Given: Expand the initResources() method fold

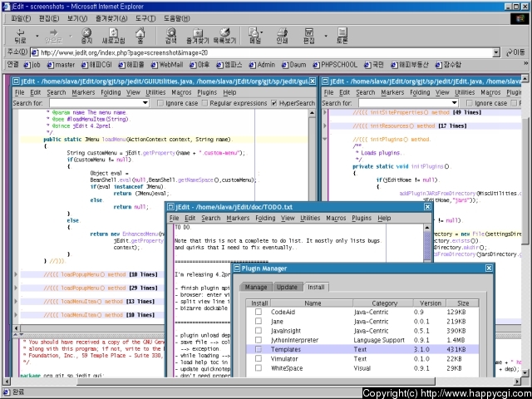Looking at the screenshot, I should click(325, 126).
